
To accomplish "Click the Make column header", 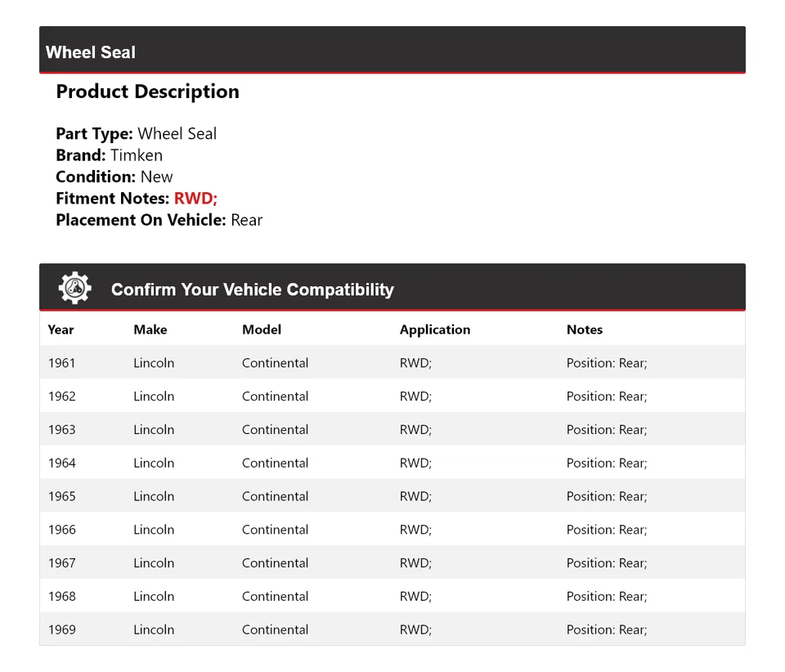I will click(x=150, y=329).
